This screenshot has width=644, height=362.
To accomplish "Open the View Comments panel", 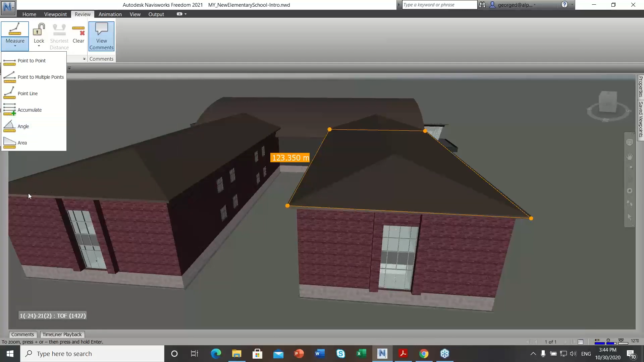I will pos(101,36).
